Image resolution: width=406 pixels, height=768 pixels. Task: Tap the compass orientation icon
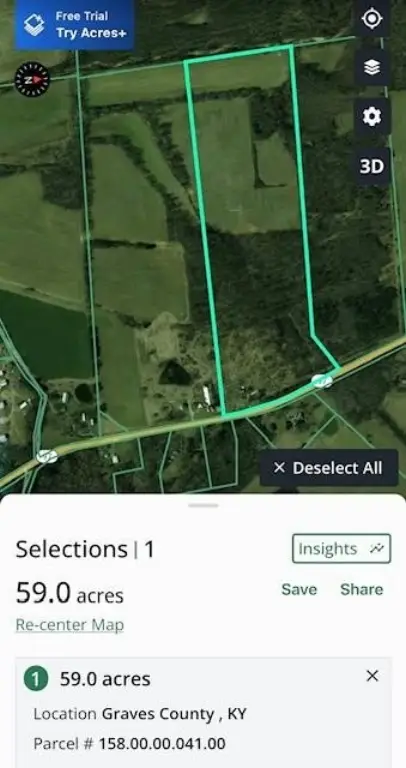tap(32, 79)
